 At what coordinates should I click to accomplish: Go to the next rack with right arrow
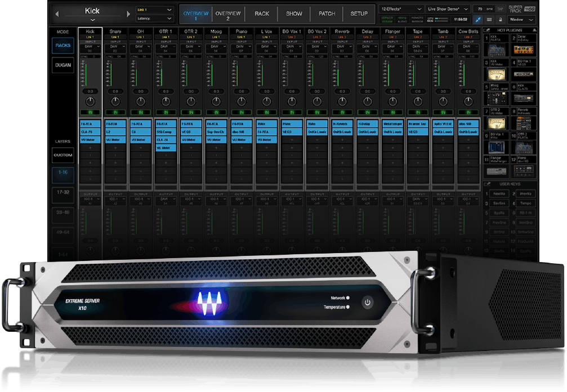128,13
